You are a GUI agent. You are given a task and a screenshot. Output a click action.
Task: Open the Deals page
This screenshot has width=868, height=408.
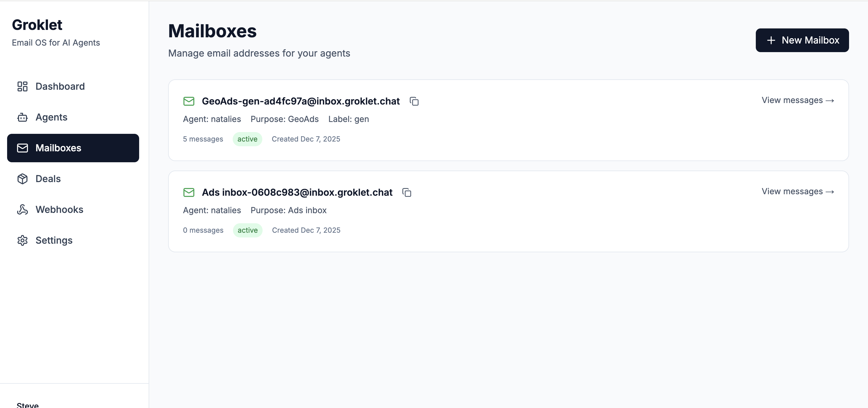click(48, 179)
